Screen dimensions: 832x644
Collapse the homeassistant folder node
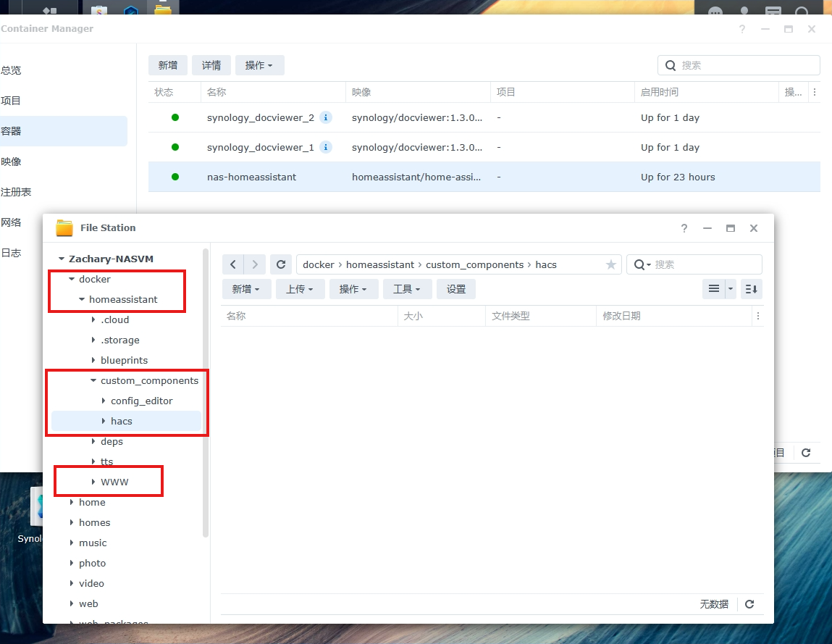tap(82, 299)
